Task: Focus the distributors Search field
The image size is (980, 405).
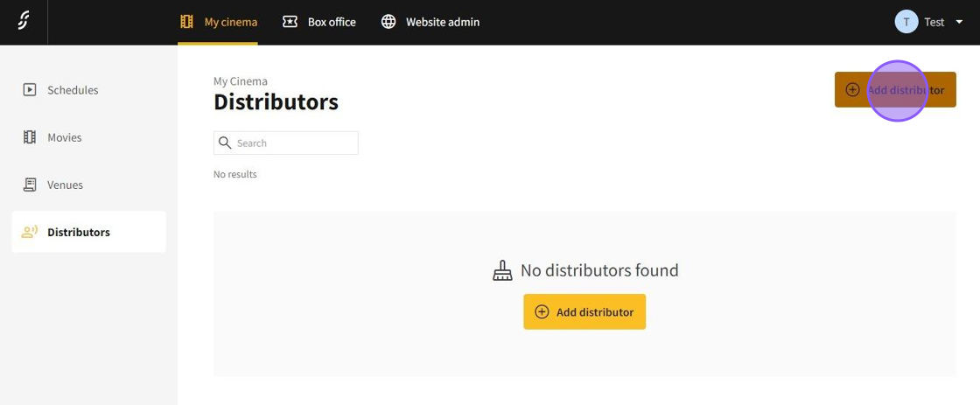Action: click(294, 143)
